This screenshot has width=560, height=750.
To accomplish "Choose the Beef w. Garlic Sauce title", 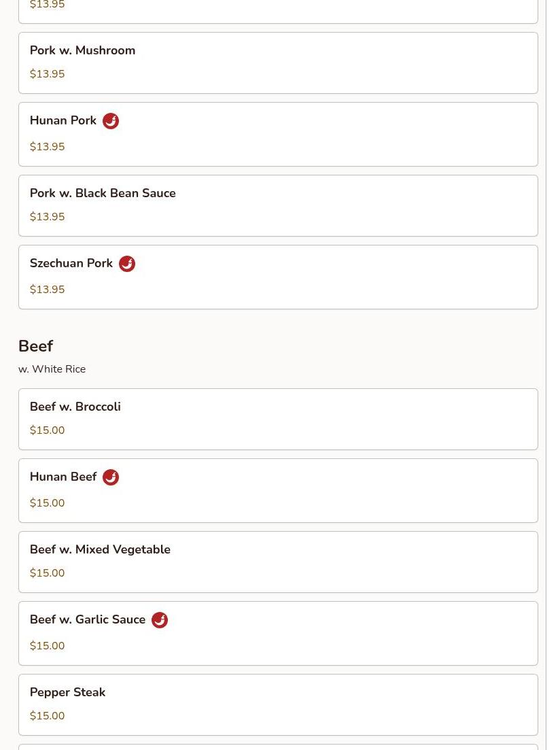I will point(88,619).
